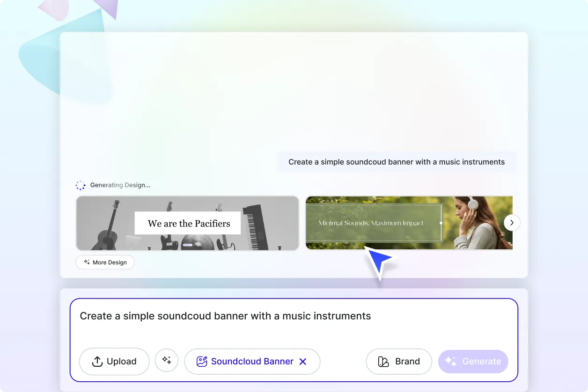This screenshot has width=588, height=392.
Task: Remove the Soundcloud Banner chip with X
Action: pyautogui.click(x=303, y=362)
